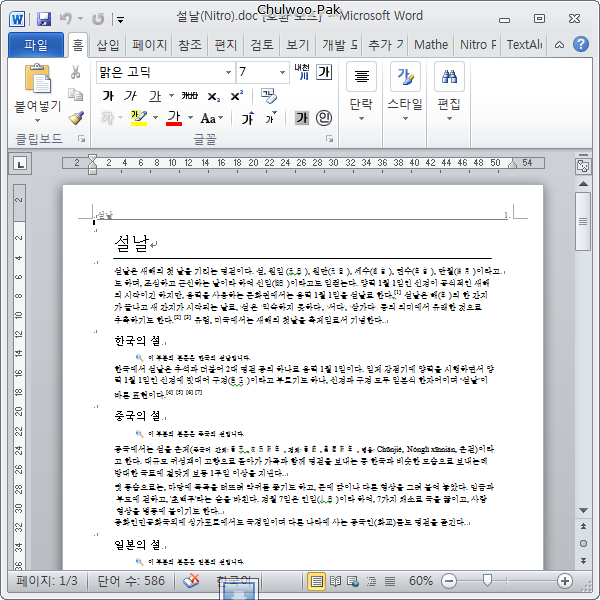Screen dimensions: 600x600
Task: Open the 파일 (File) tab
Action: click(36, 45)
